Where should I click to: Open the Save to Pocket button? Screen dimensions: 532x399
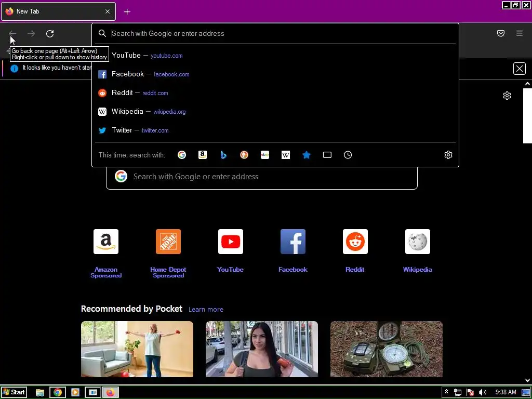click(x=501, y=33)
